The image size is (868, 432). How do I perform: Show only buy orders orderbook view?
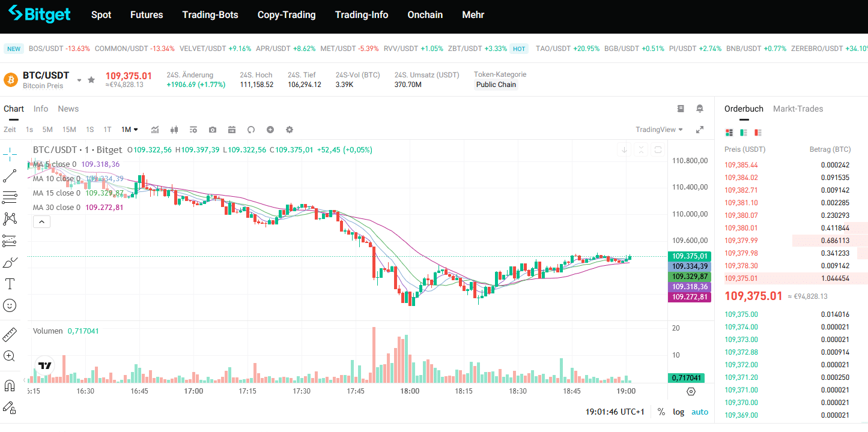744,133
